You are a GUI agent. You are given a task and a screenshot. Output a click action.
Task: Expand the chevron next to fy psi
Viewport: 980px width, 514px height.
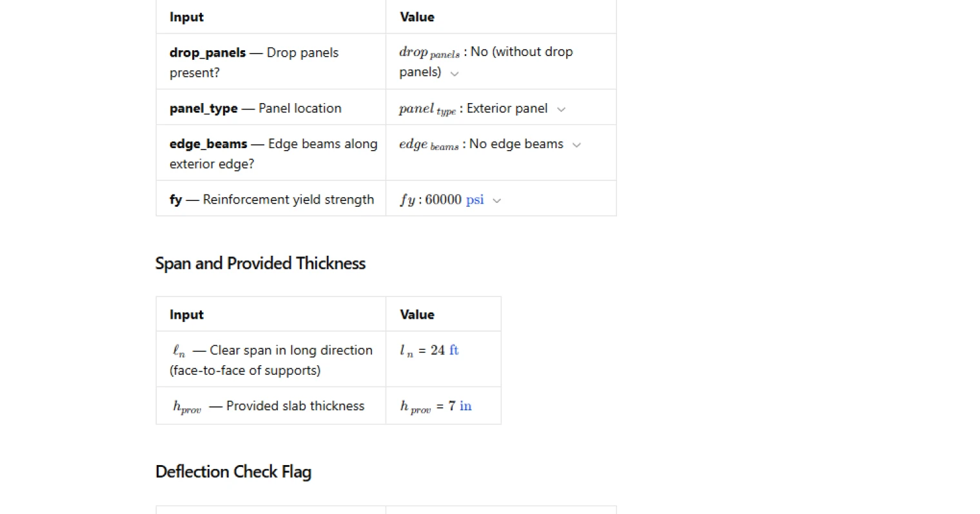point(496,201)
